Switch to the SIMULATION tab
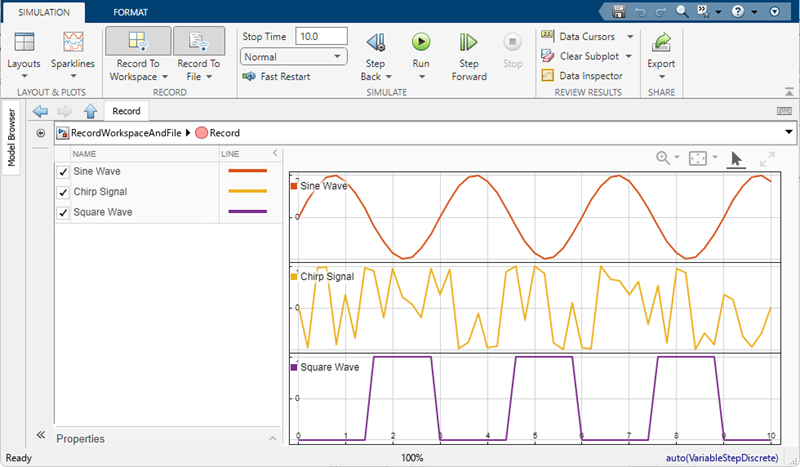This screenshot has width=800, height=467. tap(44, 12)
